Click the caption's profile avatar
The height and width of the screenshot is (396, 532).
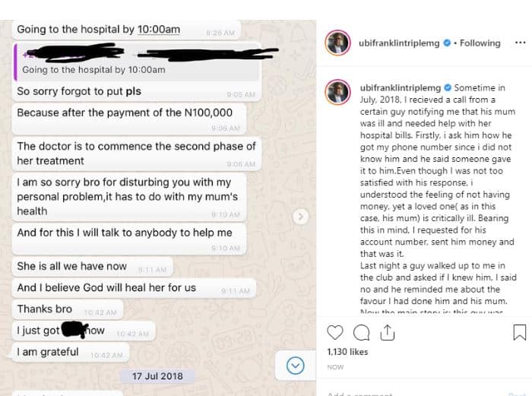coord(337,92)
